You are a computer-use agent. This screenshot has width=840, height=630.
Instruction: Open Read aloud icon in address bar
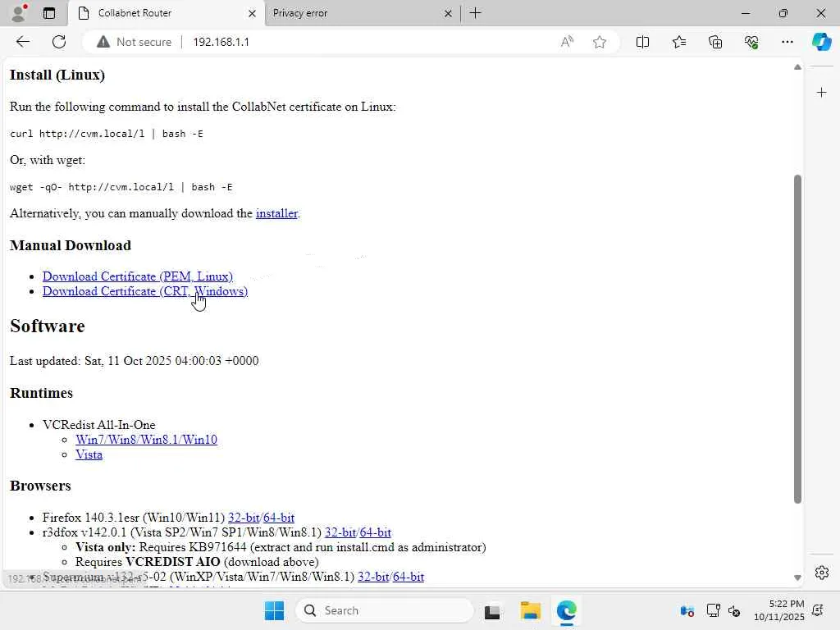click(x=567, y=42)
